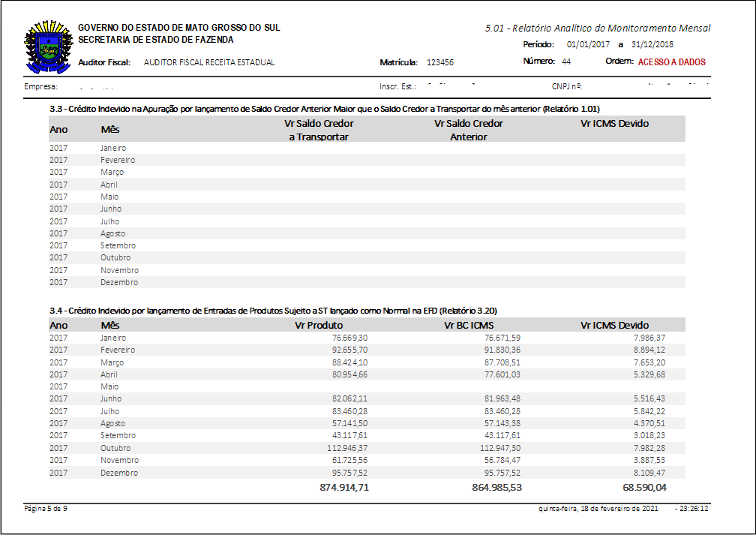Click the red ACESSO A DADOS text
Viewport: 756px width, 535px height.
671,62
